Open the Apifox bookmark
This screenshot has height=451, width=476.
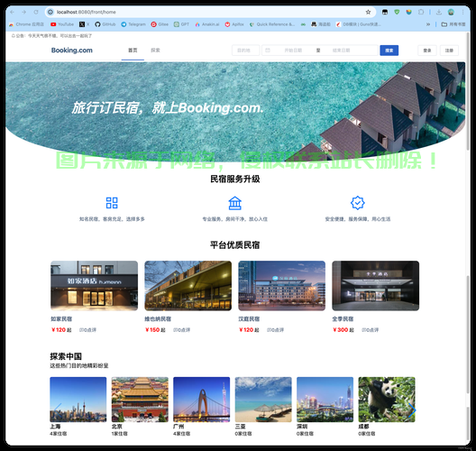coord(234,24)
